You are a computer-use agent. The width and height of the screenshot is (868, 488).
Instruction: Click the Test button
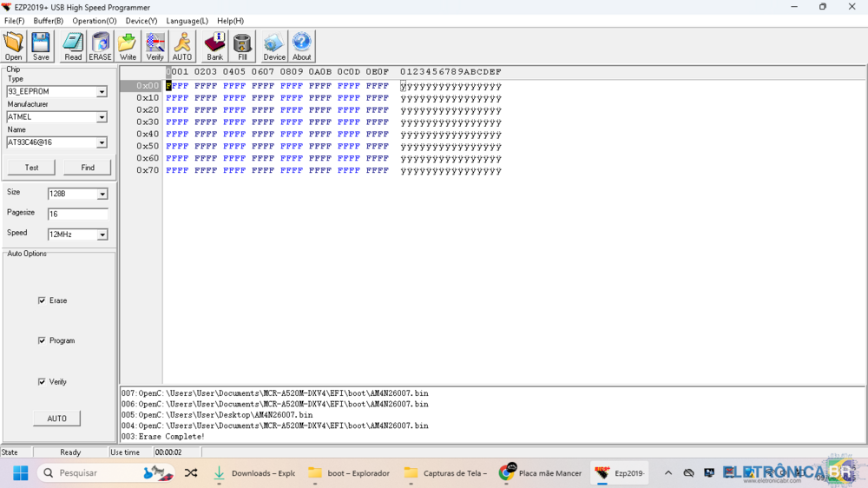point(31,168)
